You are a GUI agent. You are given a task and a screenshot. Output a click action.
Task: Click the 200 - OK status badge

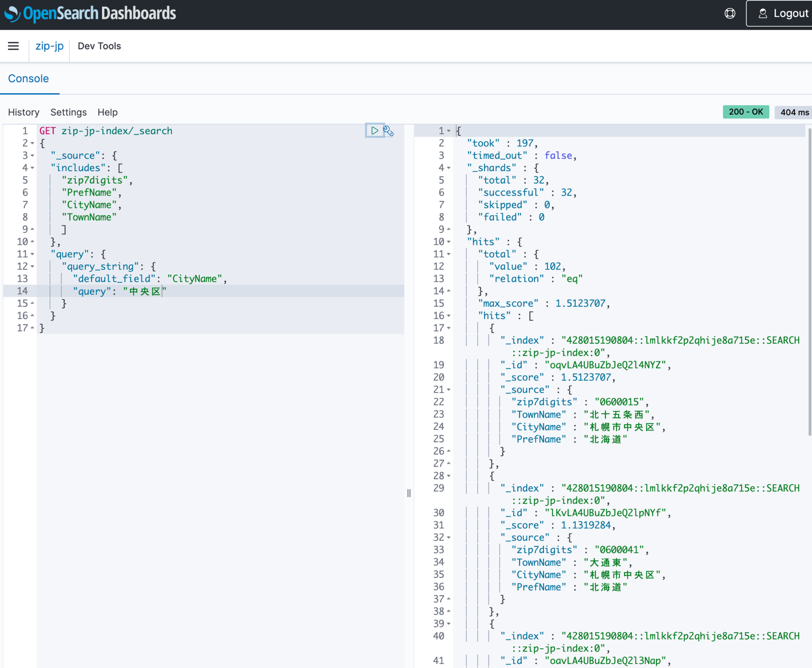[x=746, y=112]
